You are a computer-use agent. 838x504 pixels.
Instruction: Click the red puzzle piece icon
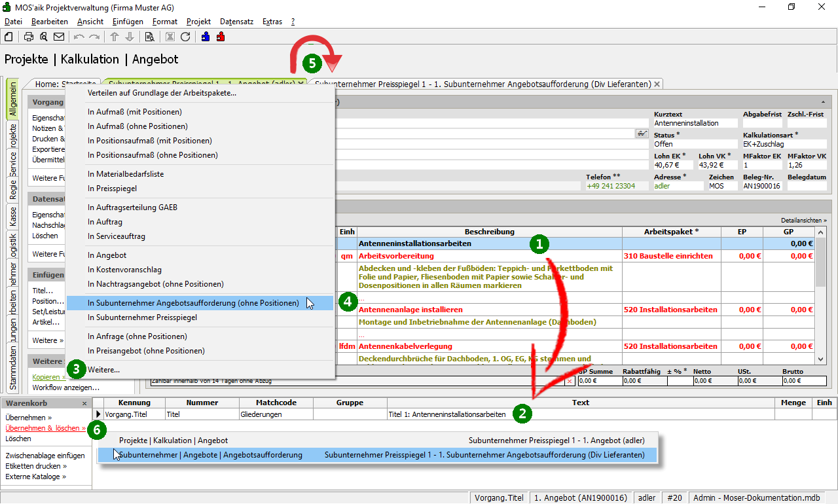point(221,37)
